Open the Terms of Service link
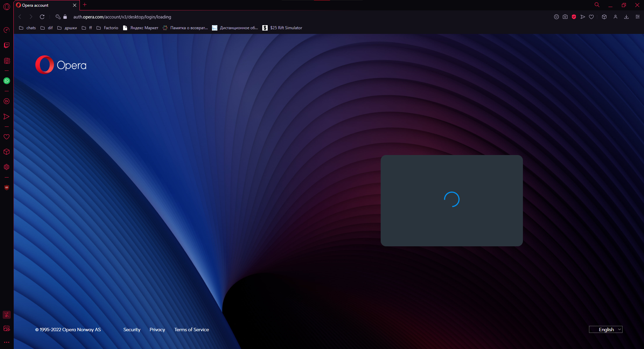 pos(192,330)
